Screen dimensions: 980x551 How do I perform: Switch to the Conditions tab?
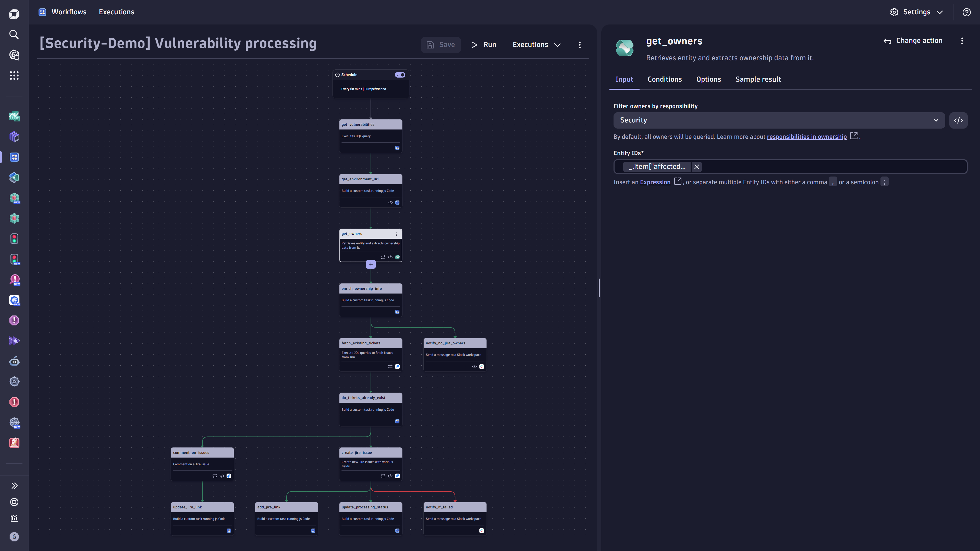pos(665,79)
